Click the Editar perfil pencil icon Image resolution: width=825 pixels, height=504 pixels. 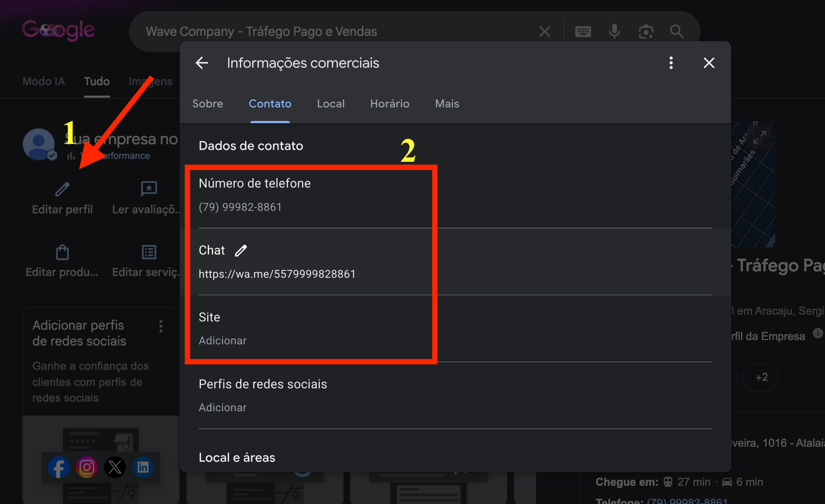pyautogui.click(x=62, y=189)
